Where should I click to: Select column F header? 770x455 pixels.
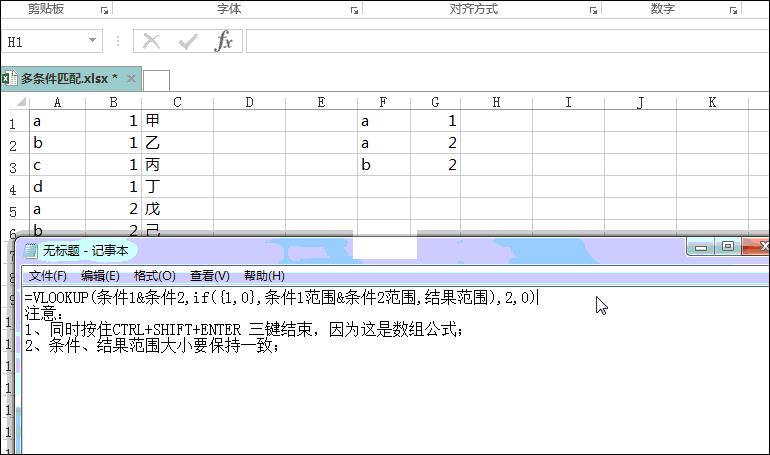(x=384, y=102)
